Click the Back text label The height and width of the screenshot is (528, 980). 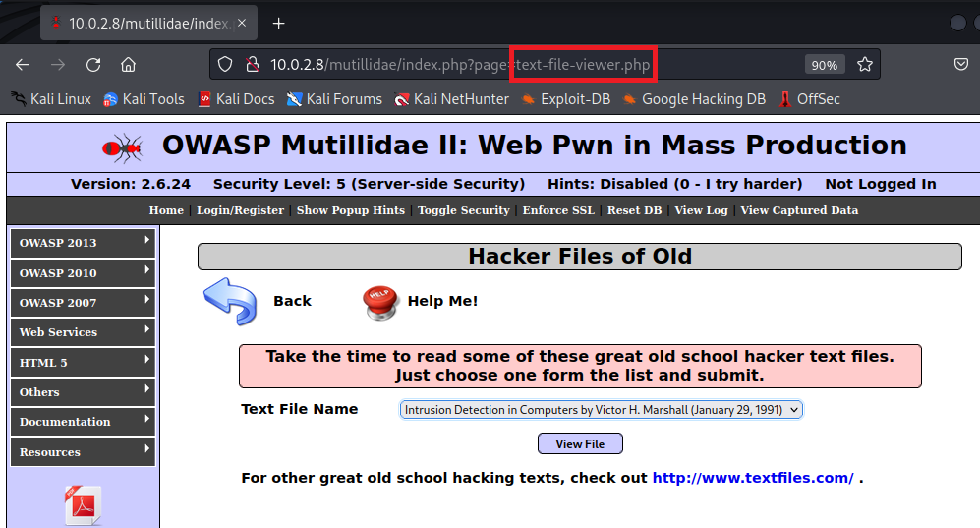pyautogui.click(x=292, y=301)
